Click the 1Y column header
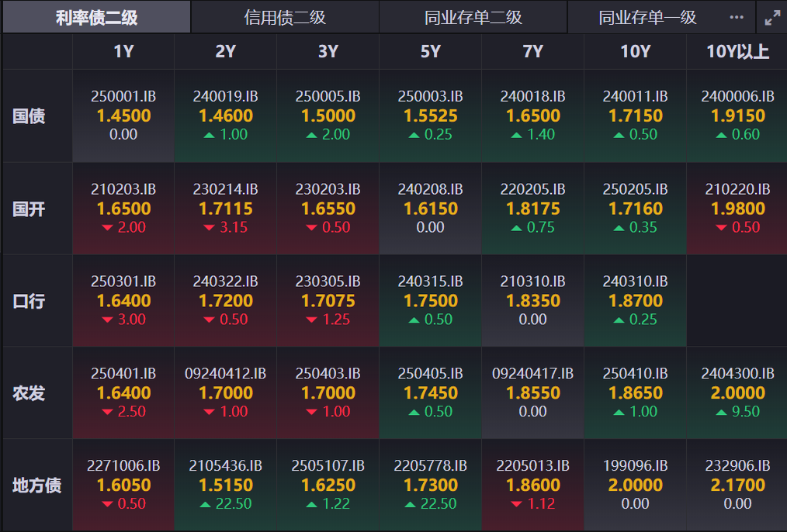 pos(122,52)
